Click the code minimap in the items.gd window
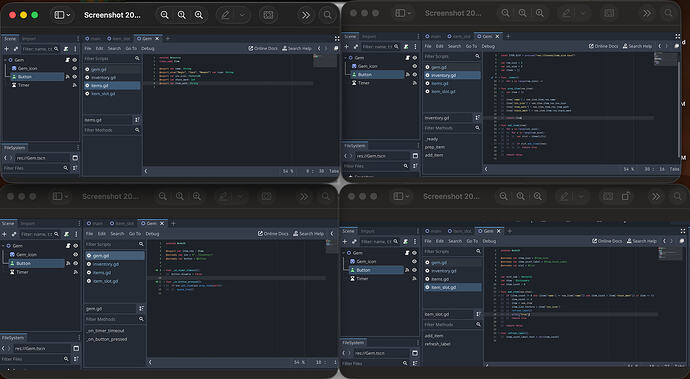This screenshot has width=690, height=379. (324, 61)
